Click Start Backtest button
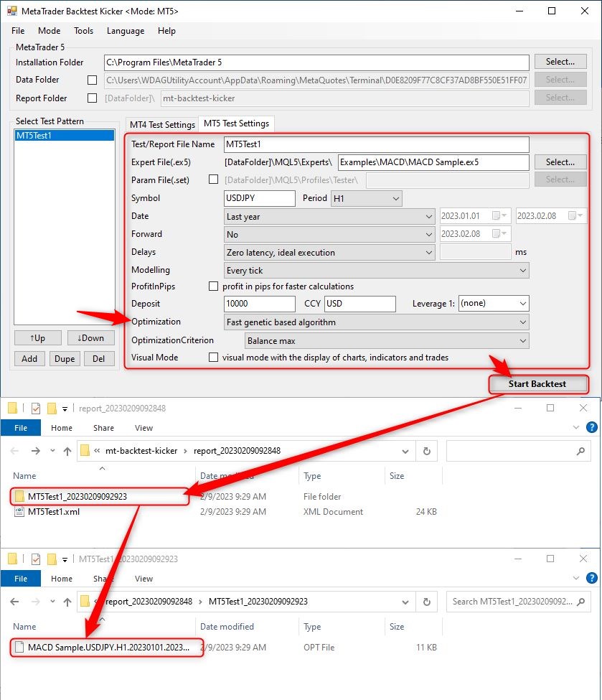This screenshot has width=602, height=700. point(537,384)
